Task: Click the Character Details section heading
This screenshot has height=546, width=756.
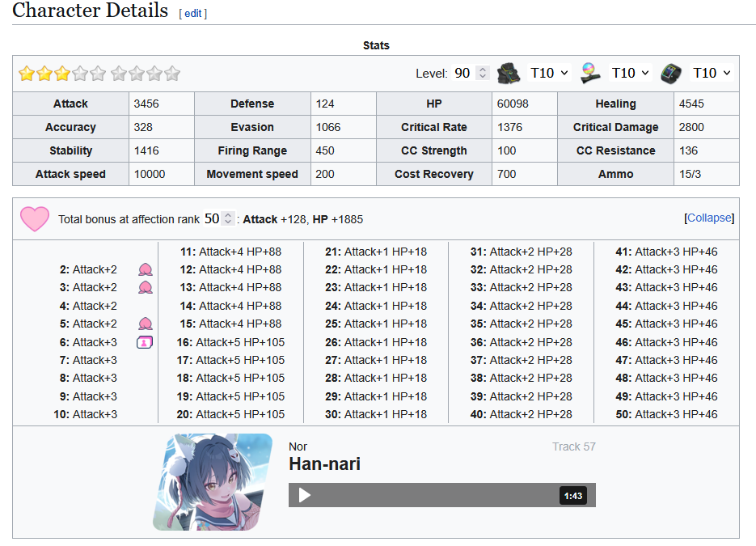Action: coord(91,11)
